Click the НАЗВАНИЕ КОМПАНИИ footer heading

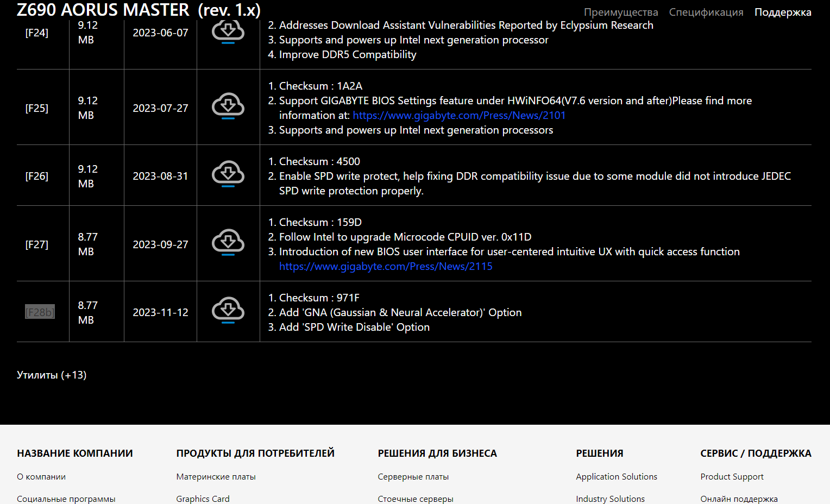75,453
